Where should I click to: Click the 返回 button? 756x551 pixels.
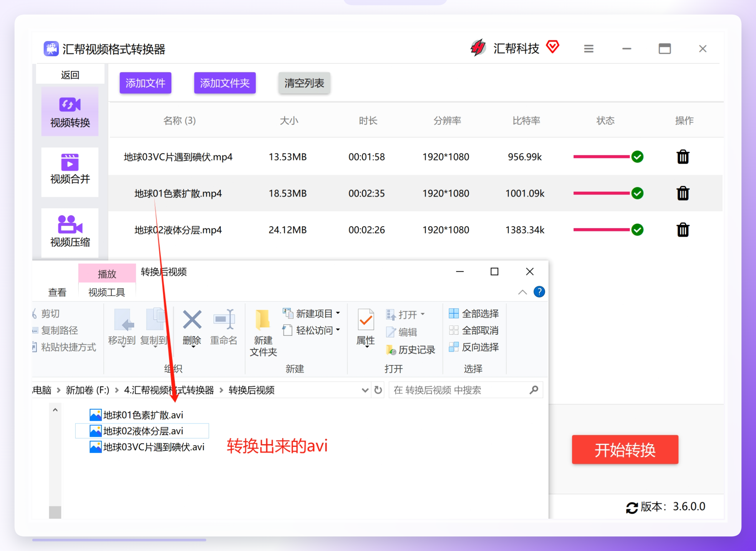click(70, 75)
